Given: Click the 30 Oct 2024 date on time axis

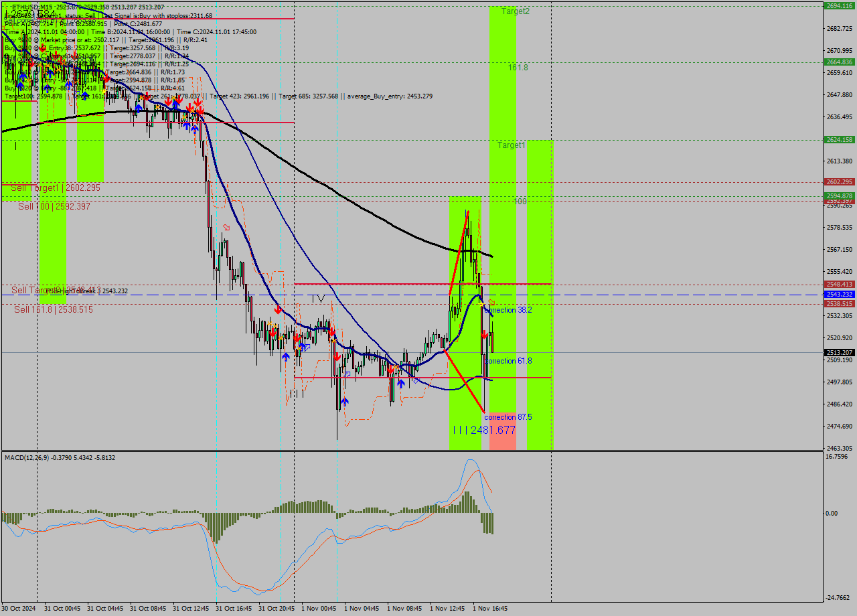Looking at the screenshot, I should pos(18,609).
